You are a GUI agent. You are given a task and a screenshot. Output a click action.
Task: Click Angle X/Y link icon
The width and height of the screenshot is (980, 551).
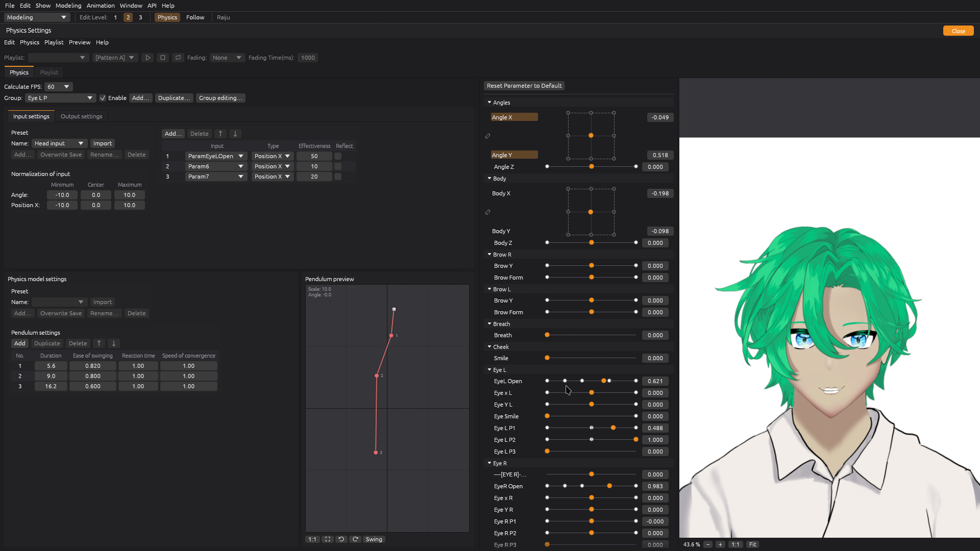click(487, 136)
